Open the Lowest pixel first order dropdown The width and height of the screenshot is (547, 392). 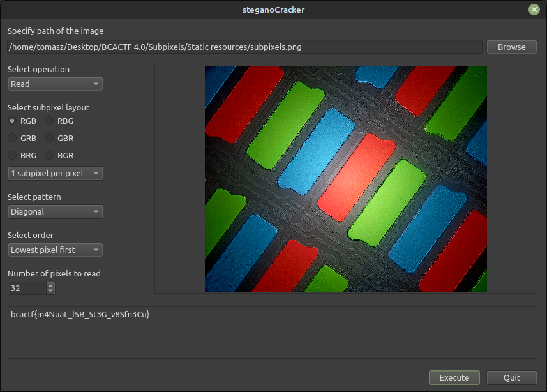[x=55, y=250]
